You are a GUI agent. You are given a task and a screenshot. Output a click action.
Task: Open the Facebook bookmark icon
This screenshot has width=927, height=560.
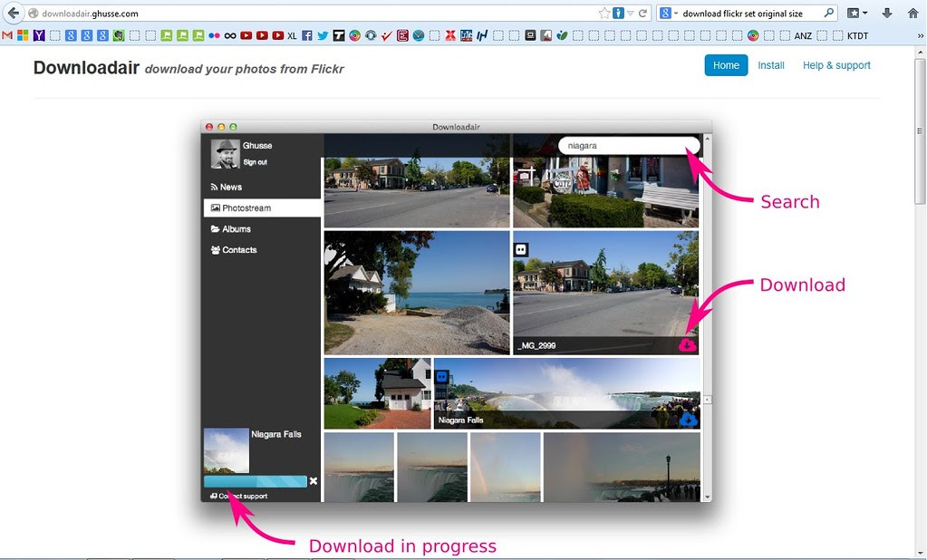tap(307, 35)
